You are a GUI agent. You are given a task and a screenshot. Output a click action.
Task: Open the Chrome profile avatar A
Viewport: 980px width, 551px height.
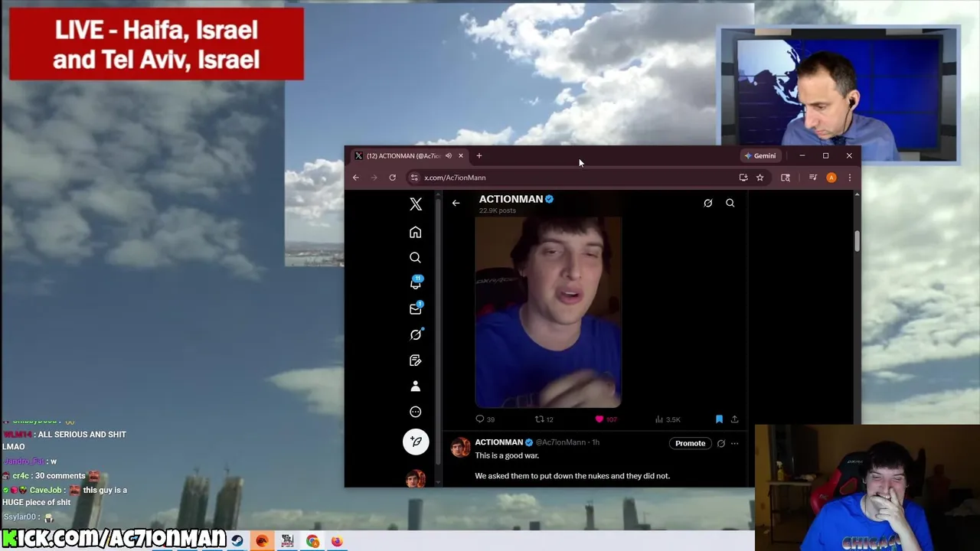pos(831,178)
